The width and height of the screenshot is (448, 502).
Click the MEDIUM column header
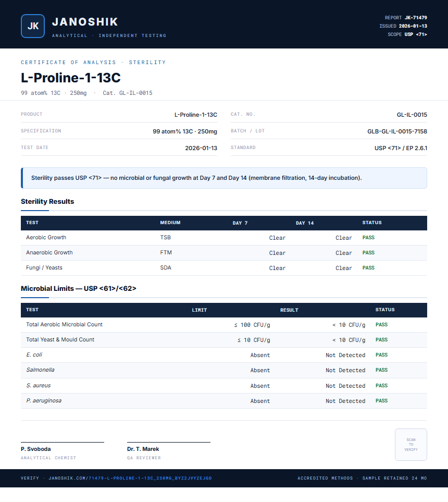click(x=170, y=223)
